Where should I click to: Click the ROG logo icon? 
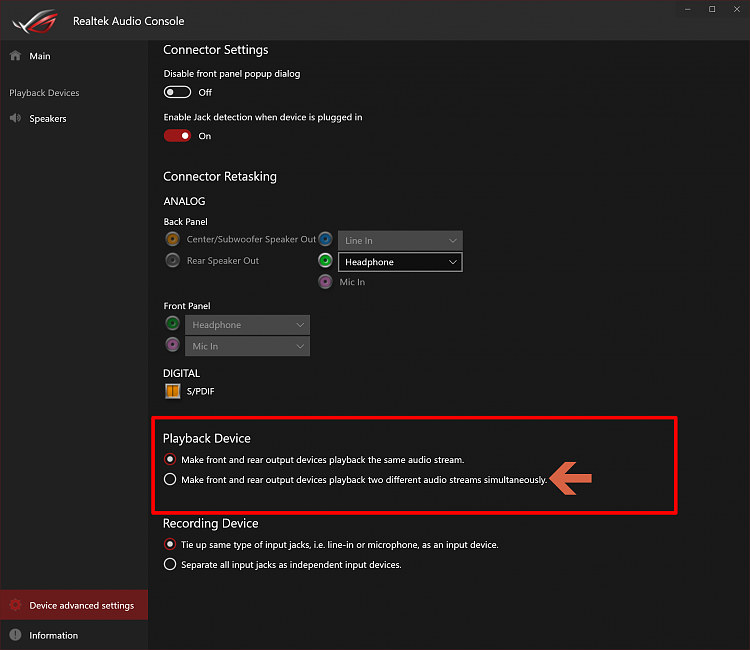tap(35, 22)
